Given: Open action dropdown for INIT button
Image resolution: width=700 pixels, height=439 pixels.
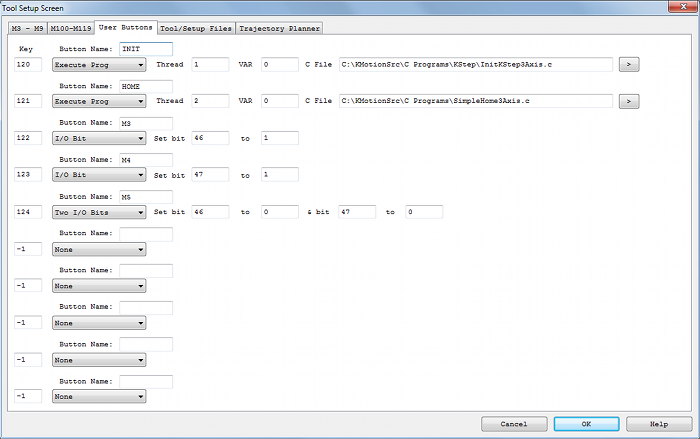Looking at the screenshot, I should tap(99, 65).
